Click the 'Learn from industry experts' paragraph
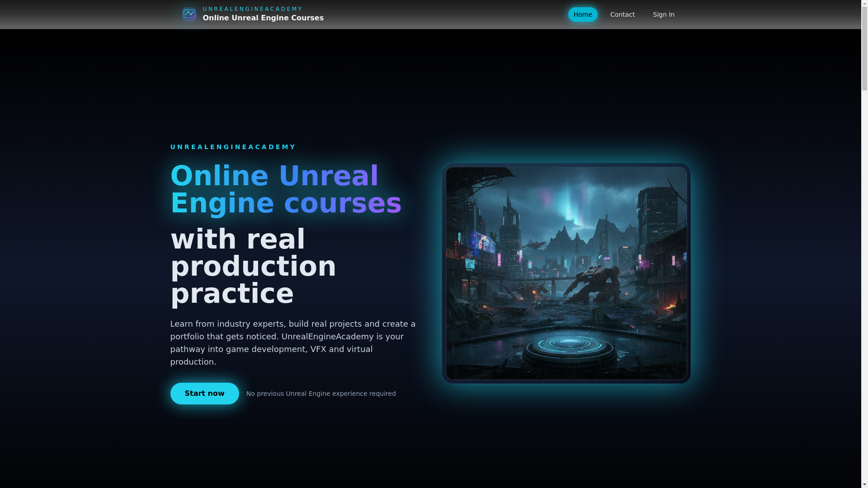The height and width of the screenshot is (488, 868). [293, 343]
